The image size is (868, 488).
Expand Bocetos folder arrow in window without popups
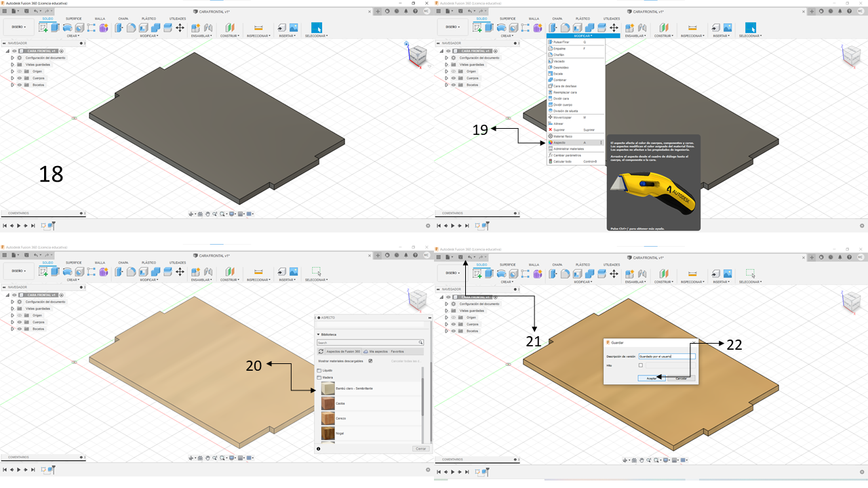12,85
